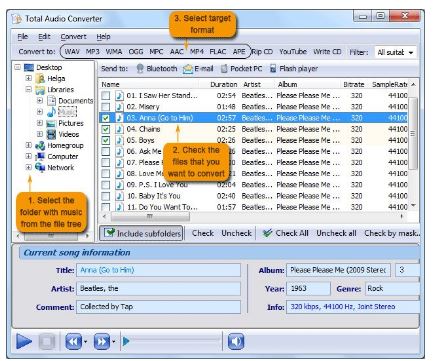The width and height of the screenshot is (435, 361).
Task: Click the Check All checkmark icon
Action: (x=267, y=233)
